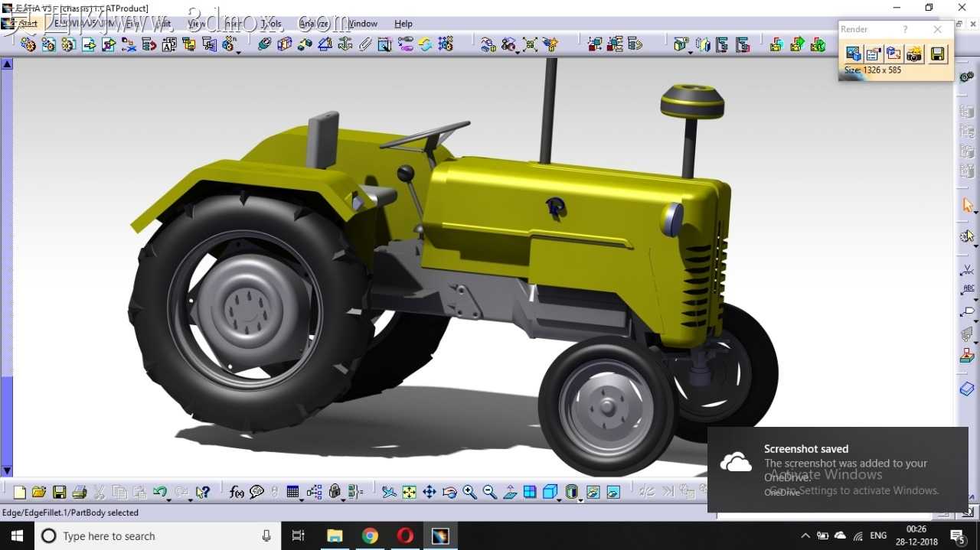Save rendered image via Render panel floppy icon
The image size is (980, 550).
[x=938, y=54]
